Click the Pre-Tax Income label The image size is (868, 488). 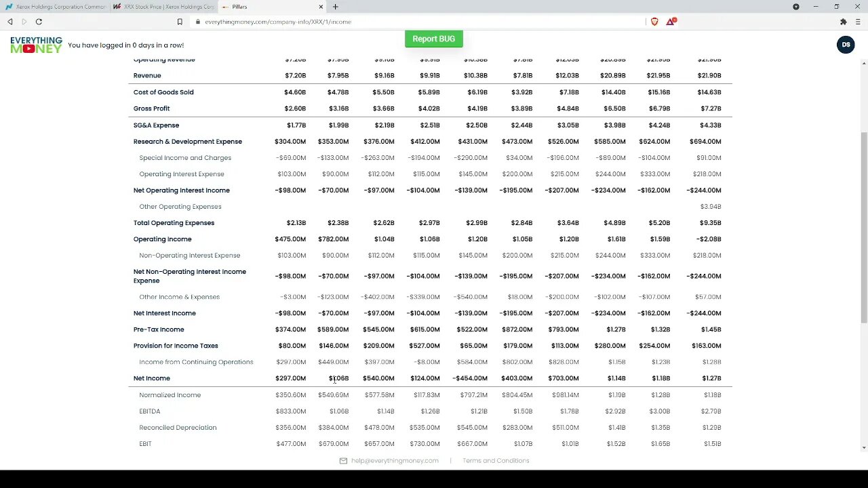click(159, 329)
